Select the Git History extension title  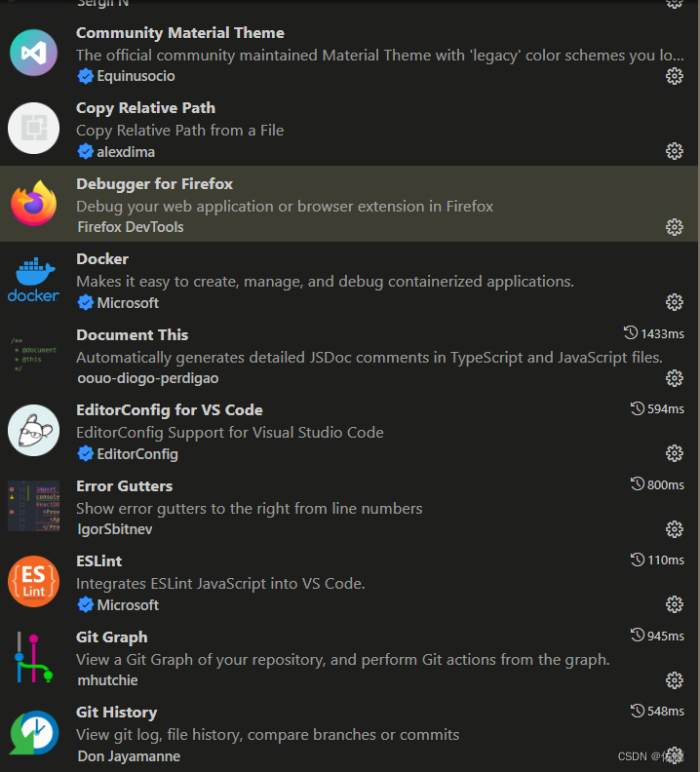pyautogui.click(x=117, y=713)
